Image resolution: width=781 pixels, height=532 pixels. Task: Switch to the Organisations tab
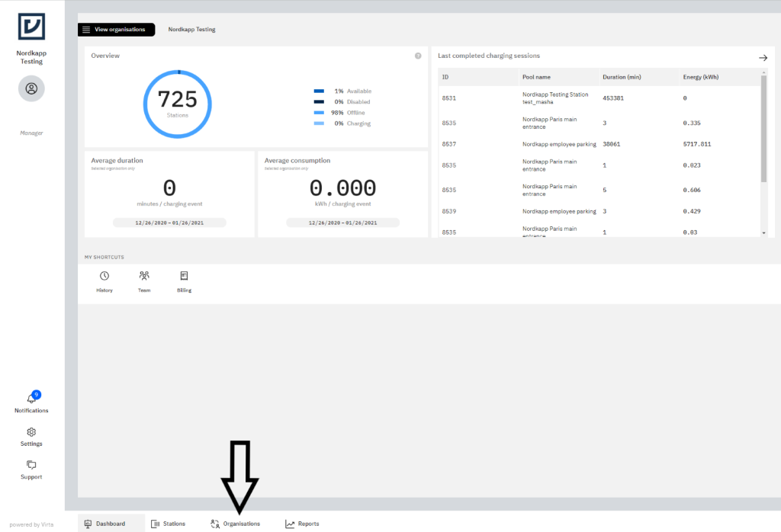click(x=236, y=524)
